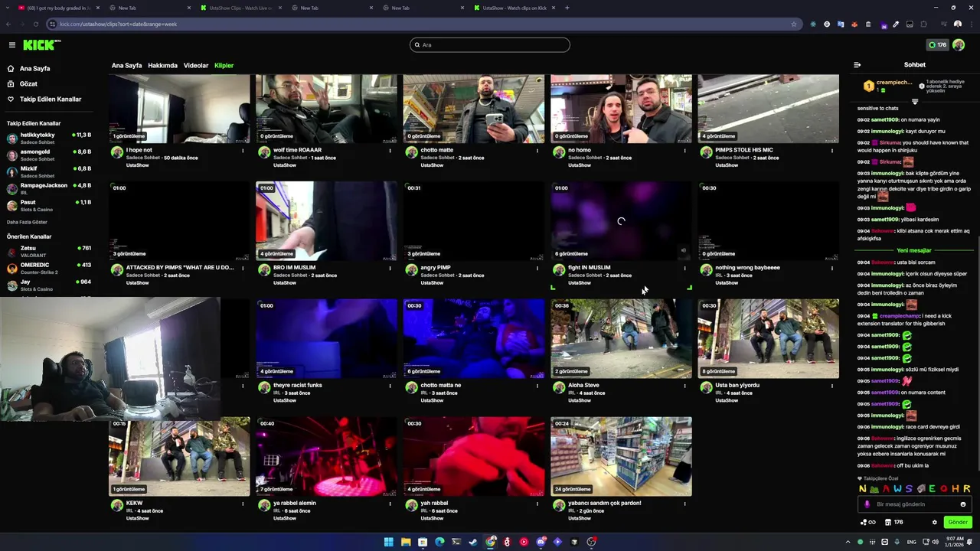The image size is (980, 551).
Task: Open Takip Edilen Kanallar heart link
Action: [44, 99]
